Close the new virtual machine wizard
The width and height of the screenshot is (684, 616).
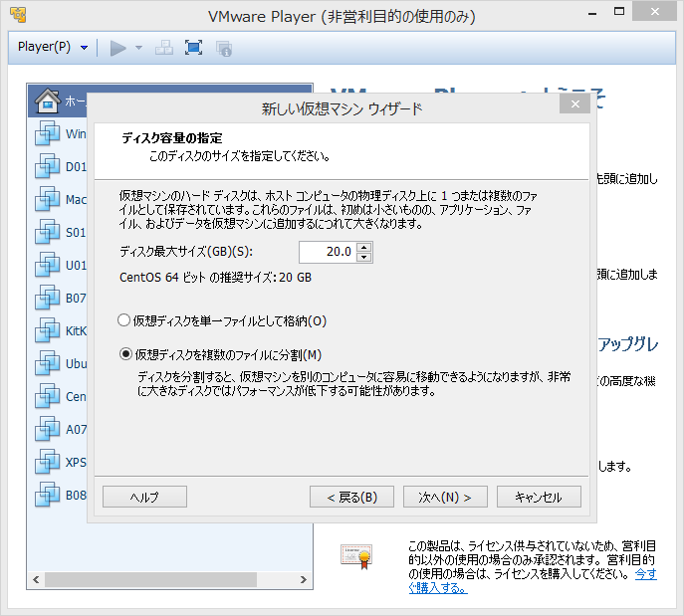pos(574,104)
